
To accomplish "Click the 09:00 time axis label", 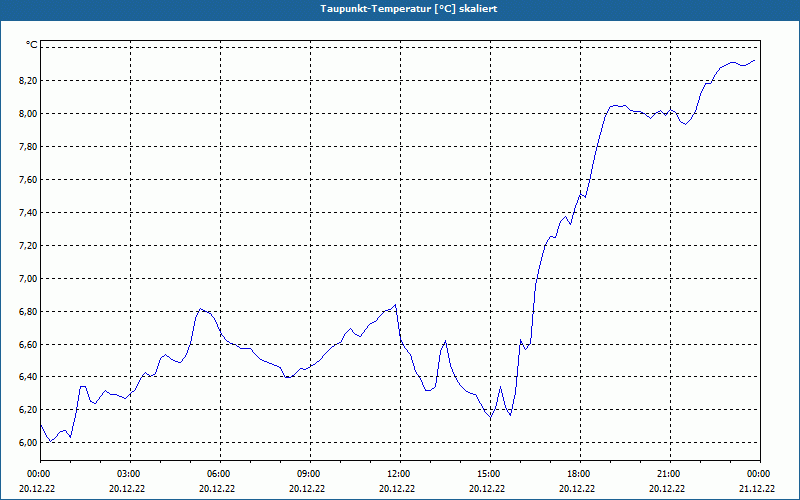I will coord(310,474).
